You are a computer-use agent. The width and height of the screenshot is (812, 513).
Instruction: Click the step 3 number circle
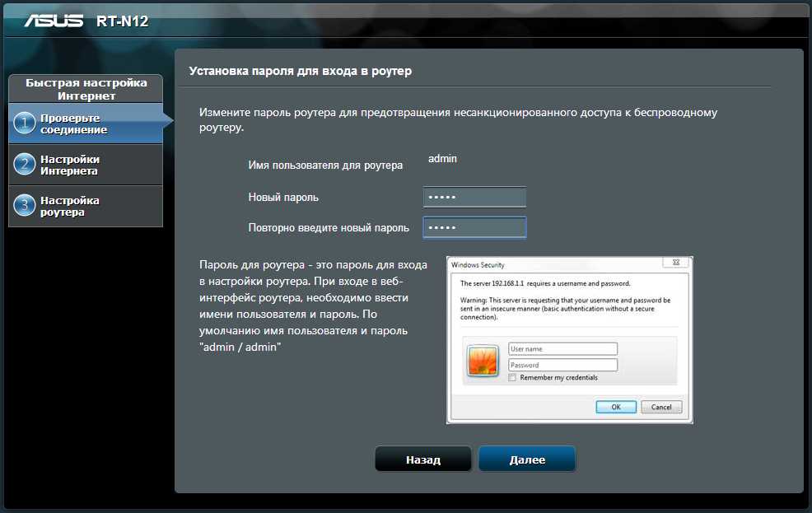click(24, 206)
